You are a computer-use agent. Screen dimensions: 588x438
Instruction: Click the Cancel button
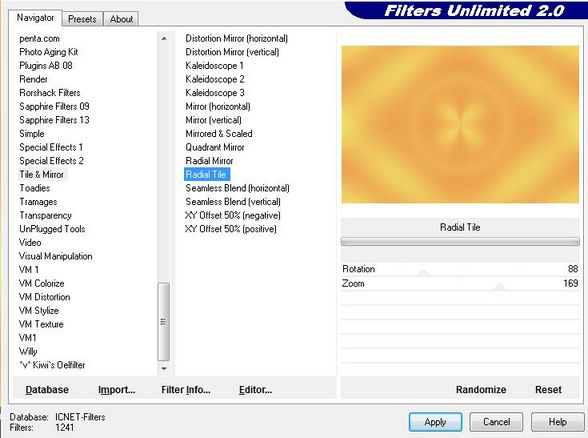coord(496,422)
